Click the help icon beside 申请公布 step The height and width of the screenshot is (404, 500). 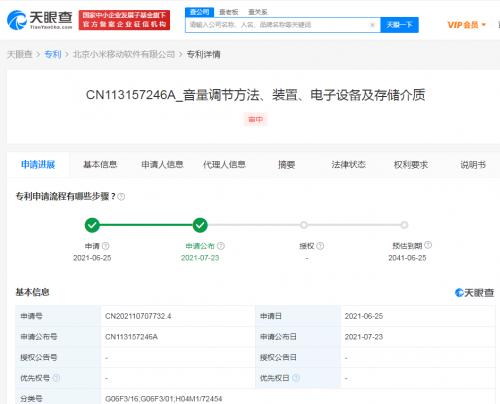221,246
